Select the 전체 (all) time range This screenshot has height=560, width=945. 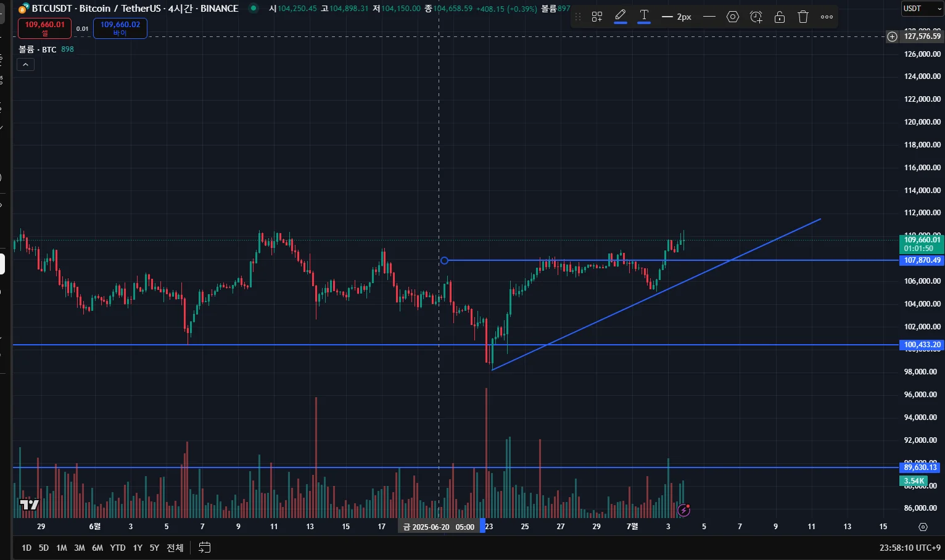175,548
